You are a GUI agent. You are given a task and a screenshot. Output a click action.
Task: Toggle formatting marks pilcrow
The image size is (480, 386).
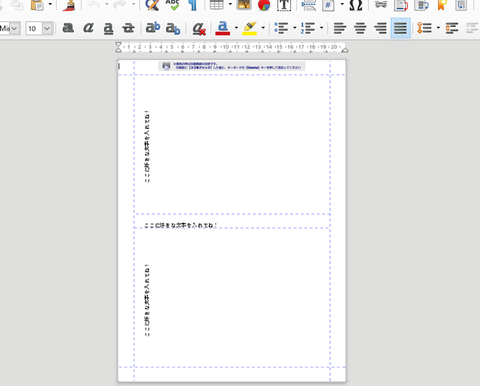pyautogui.click(x=193, y=5)
